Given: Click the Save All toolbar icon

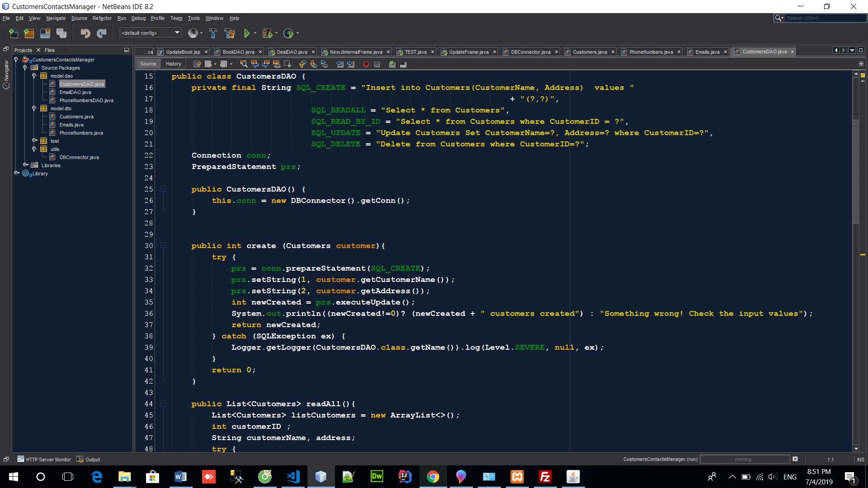Looking at the screenshot, I should coord(61,33).
